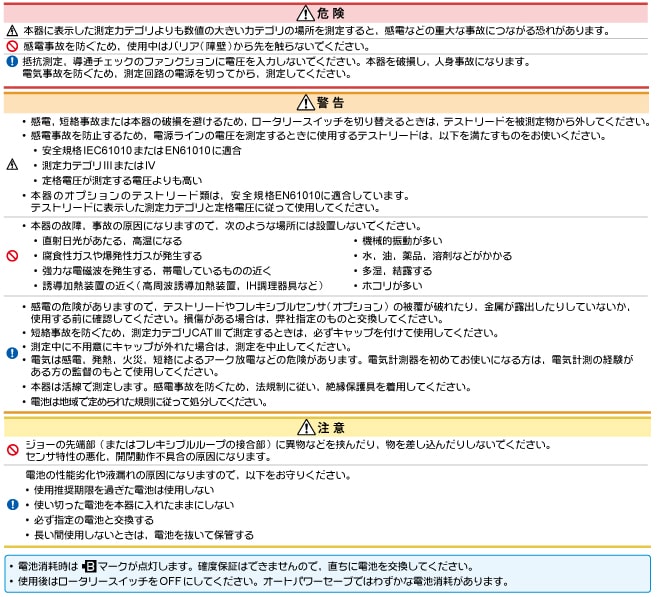657x597 pixels.
Task: Click blue mandatory icon beside battery precautions list
Action: (12, 505)
